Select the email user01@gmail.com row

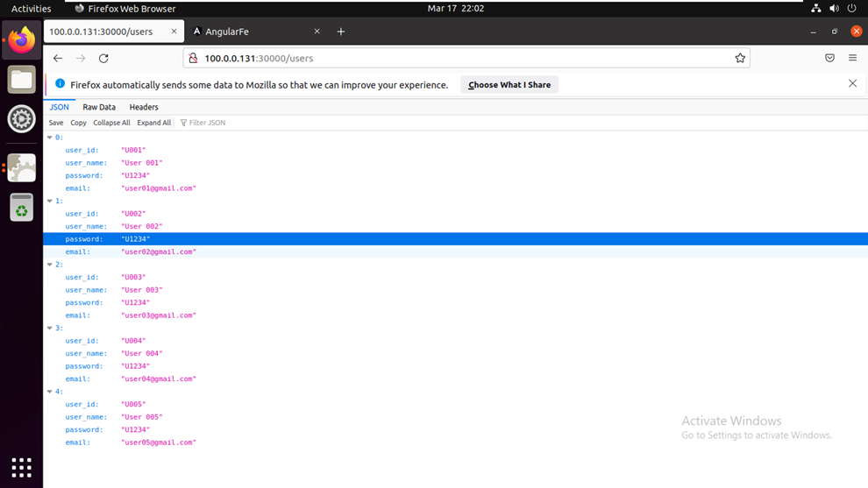pos(455,188)
